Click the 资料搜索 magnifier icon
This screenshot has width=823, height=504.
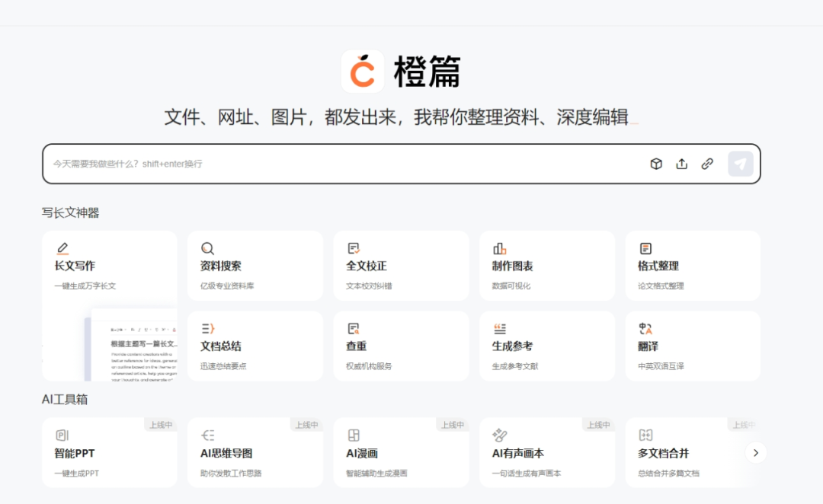click(x=207, y=249)
